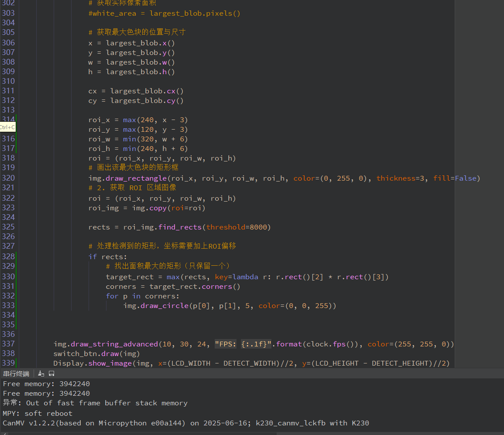The image size is (504, 435).
Task: Click the roi_img = img.copy line
Action: (147, 208)
